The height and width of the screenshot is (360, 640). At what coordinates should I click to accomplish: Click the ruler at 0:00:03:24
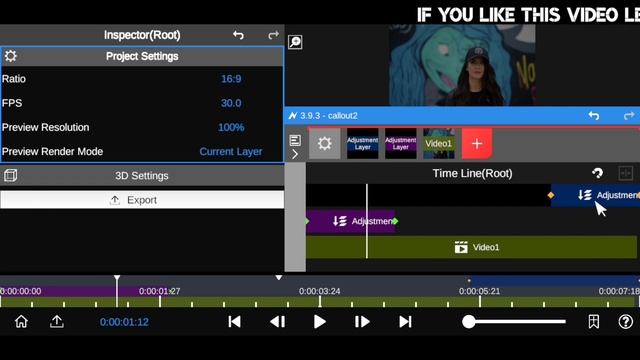pyautogui.click(x=320, y=291)
